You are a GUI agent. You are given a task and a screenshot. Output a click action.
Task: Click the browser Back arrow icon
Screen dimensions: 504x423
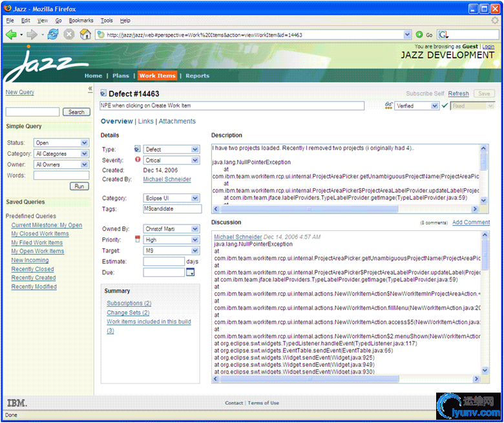(x=11, y=34)
